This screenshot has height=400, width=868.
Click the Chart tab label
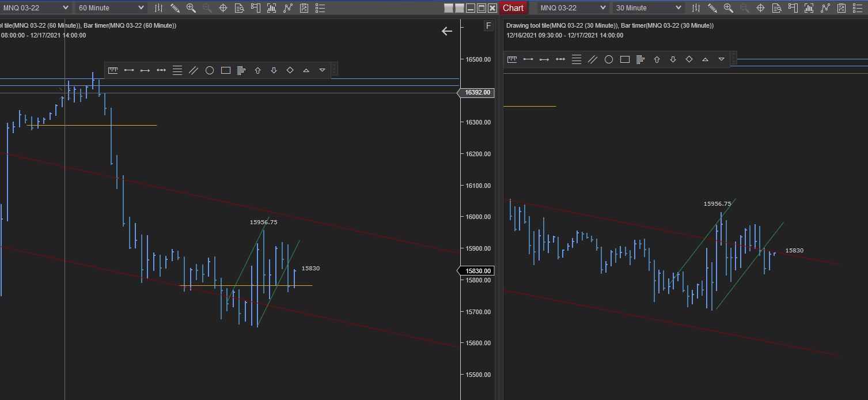click(x=513, y=8)
